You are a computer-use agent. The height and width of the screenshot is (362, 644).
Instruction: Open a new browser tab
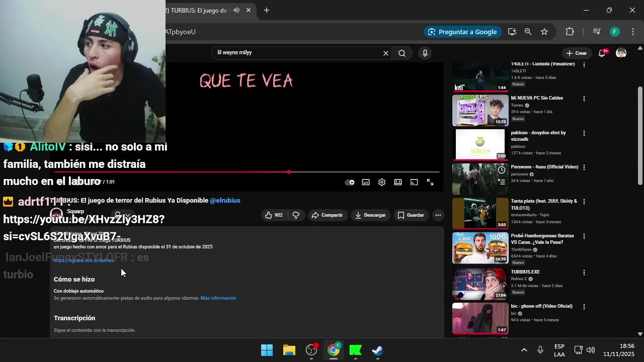[x=267, y=10]
